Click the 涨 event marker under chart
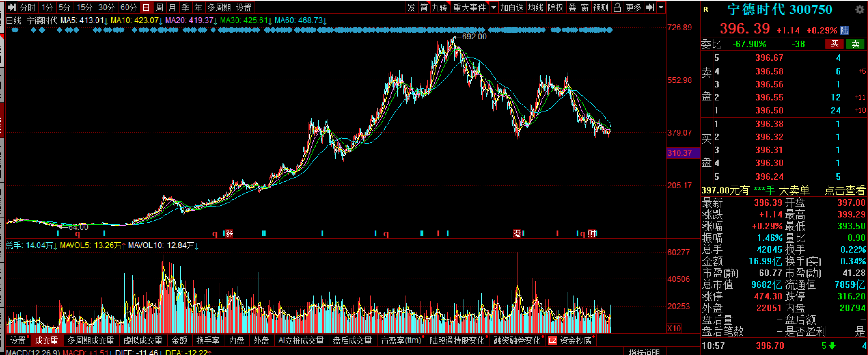The image size is (868, 355). tap(229, 233)
